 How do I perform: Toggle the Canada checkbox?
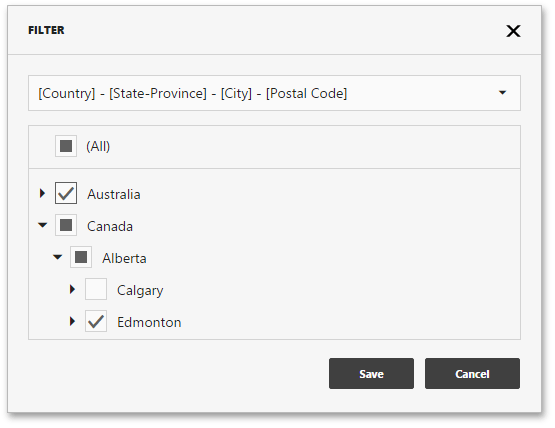(x=66, y=225)
